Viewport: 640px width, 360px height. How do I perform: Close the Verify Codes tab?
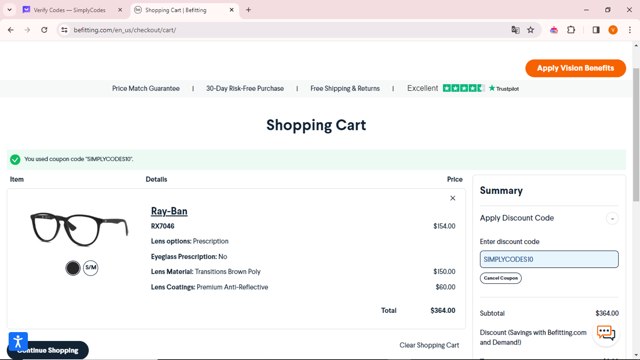point(120,10)
